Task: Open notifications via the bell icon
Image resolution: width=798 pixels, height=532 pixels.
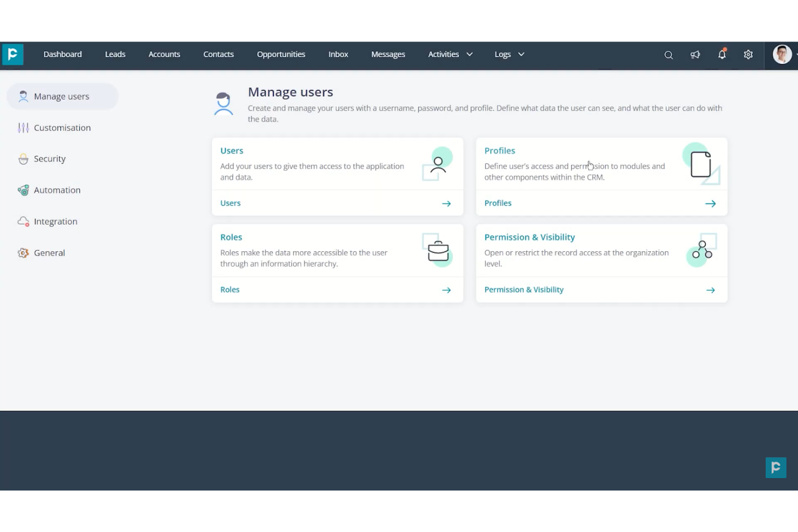Action: (x=721, y=54)
